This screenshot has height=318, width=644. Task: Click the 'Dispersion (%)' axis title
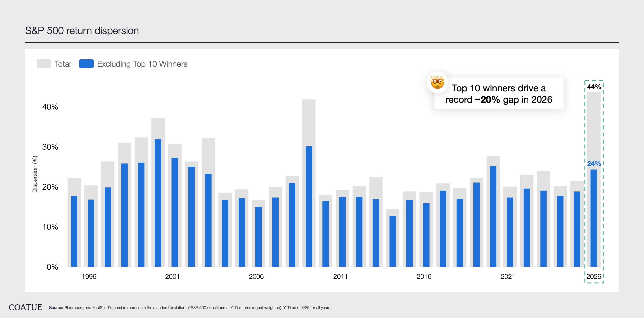tap(35, 174)
